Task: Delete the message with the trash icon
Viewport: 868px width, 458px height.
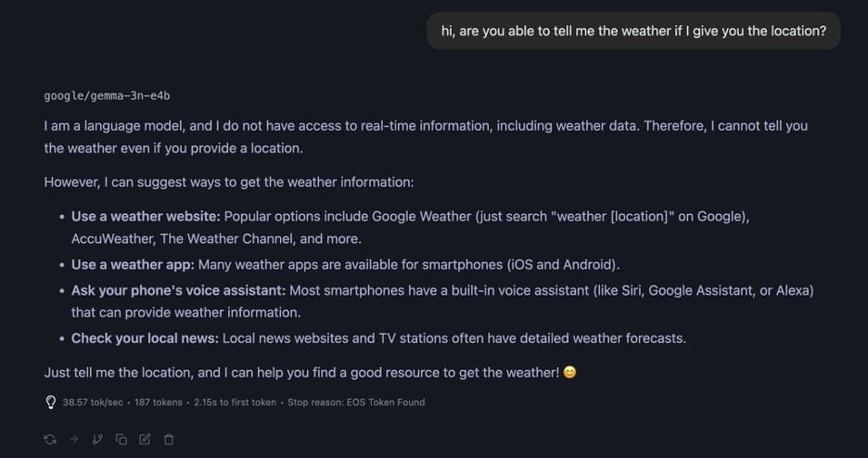Action: point(169,439)
